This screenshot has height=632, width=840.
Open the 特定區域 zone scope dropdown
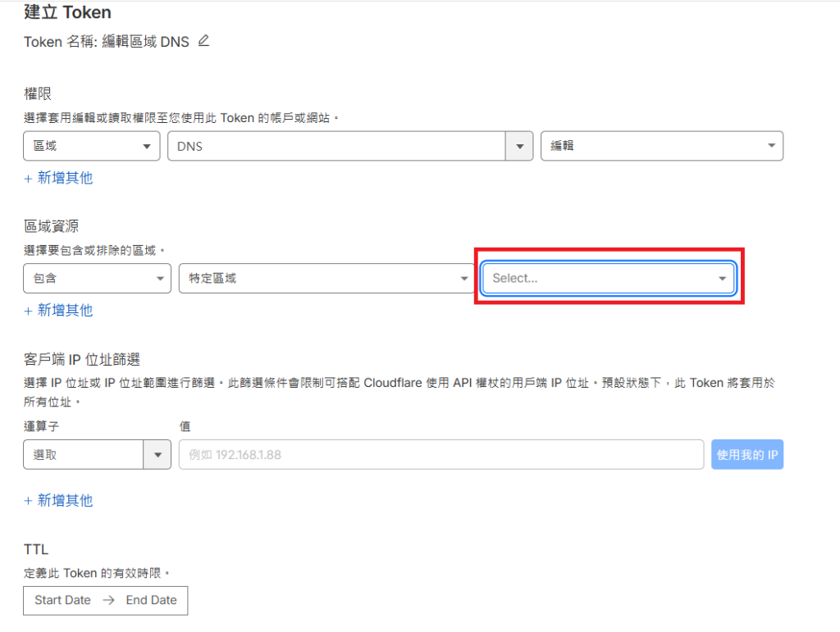(326, 279)
